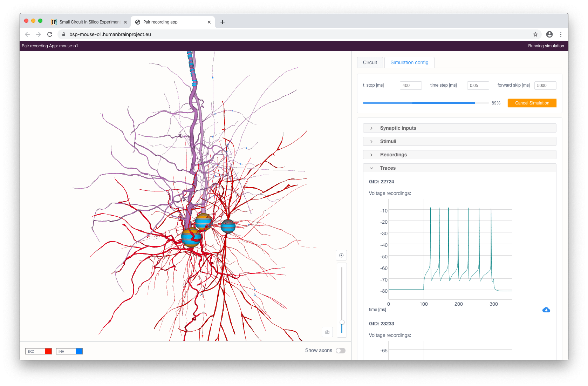Switch to the Circuit tab
Viewport: 588px width, 386px height.
(x=370, y=62)
